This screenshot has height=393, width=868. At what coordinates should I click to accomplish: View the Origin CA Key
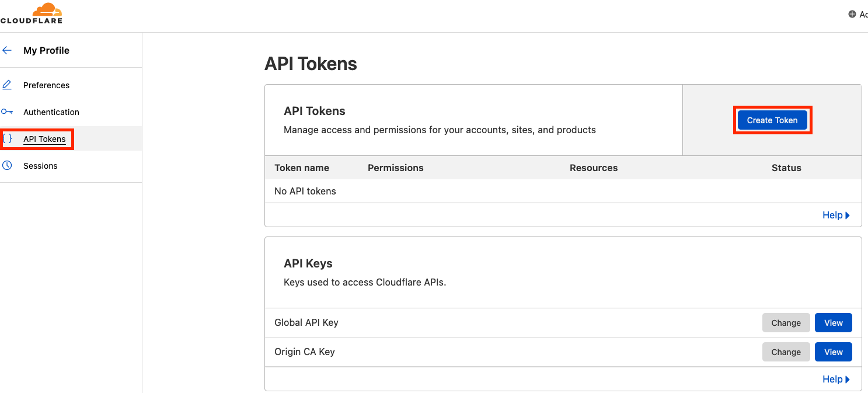pyautogui.click(x=833, y=352)
